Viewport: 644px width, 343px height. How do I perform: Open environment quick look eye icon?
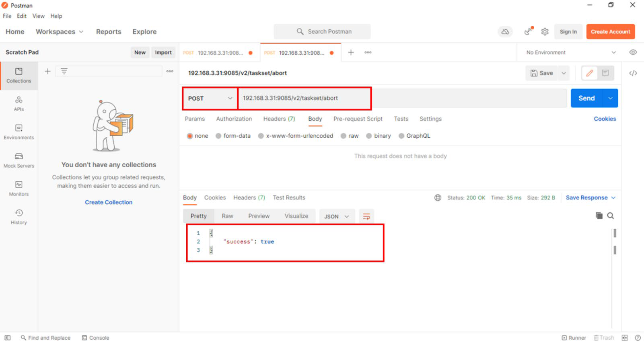click(x=633, y=52)
